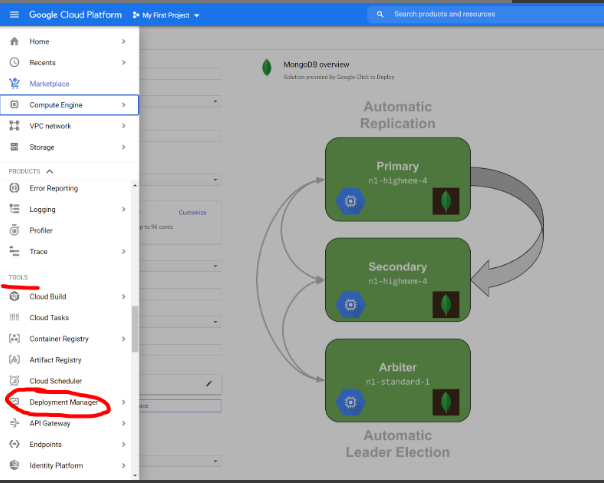This screenshot has width=604, height=483.
Task: Click the Endpoints icon
Action: (x=14, y=444)
